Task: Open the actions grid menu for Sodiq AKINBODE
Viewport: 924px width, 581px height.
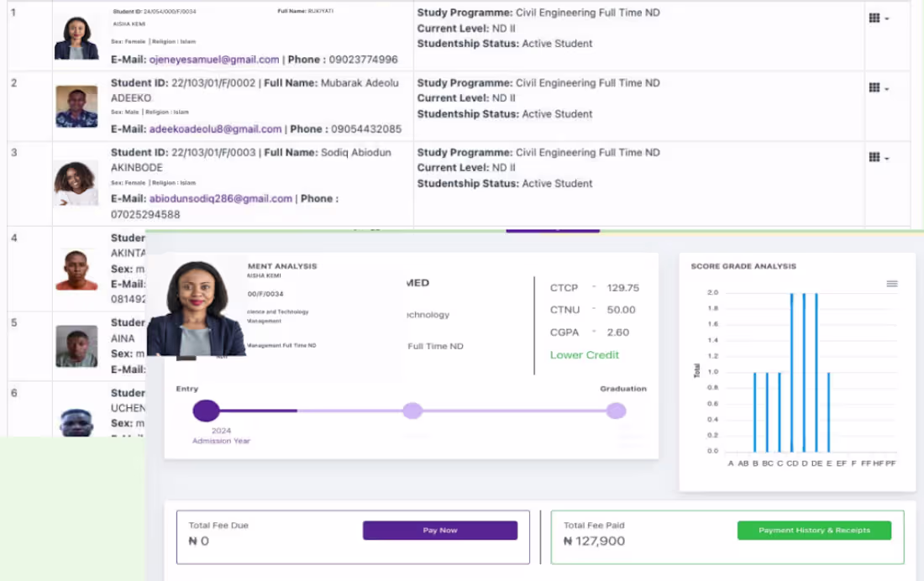Action: [879, 157]
